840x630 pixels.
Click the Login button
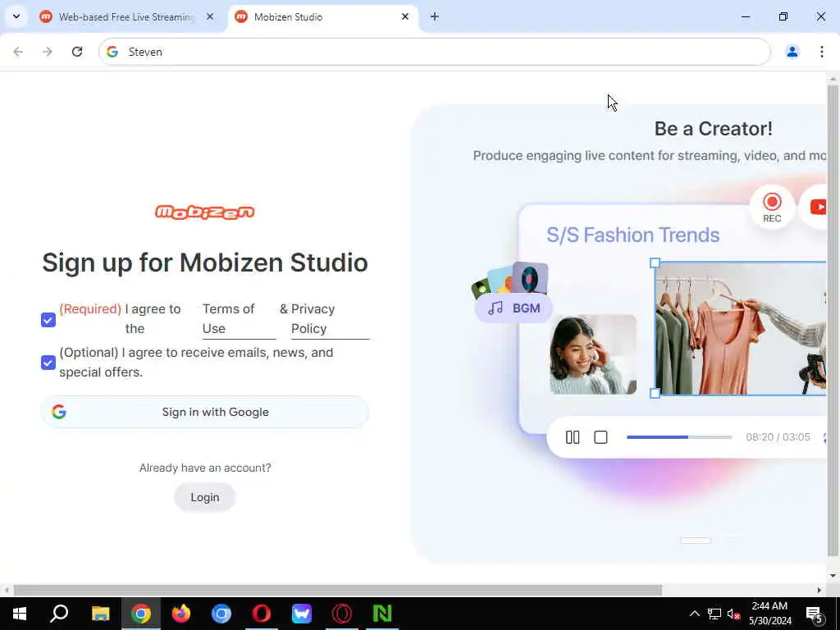click(204, 497)
